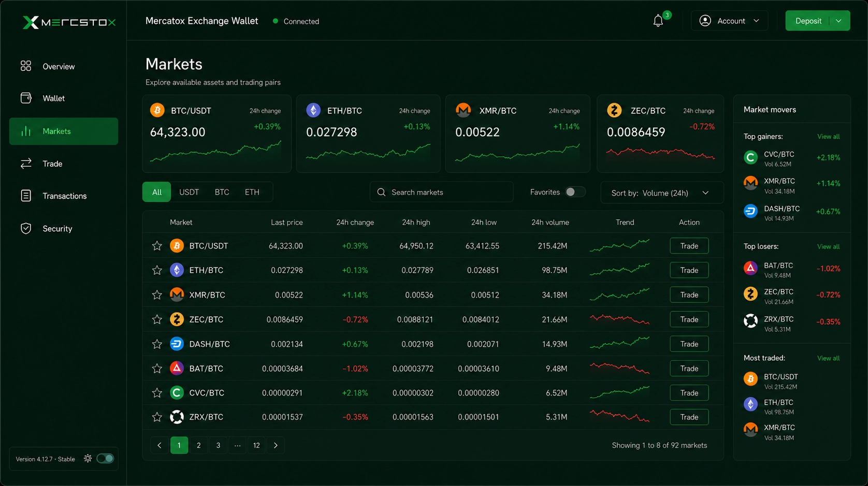The image size is (868, 486).
Task: View all Top gainers
Action: tap(828, 137)
